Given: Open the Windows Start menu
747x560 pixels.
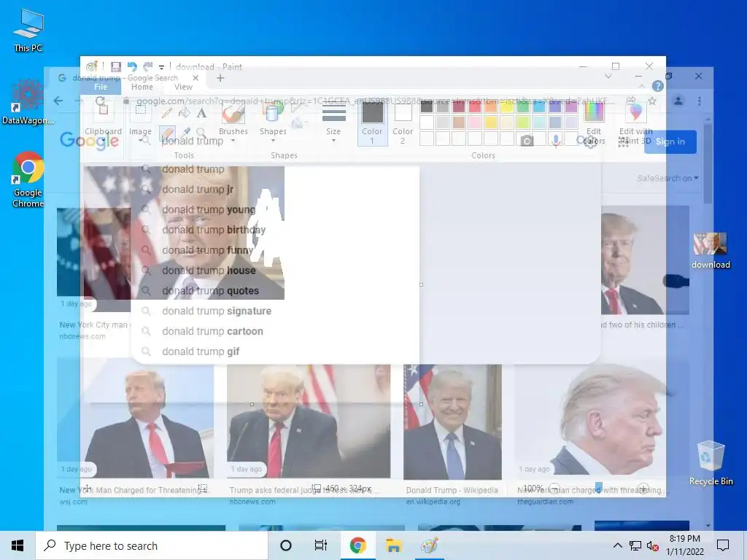Looking at the screenshot, I should point(18,545).
